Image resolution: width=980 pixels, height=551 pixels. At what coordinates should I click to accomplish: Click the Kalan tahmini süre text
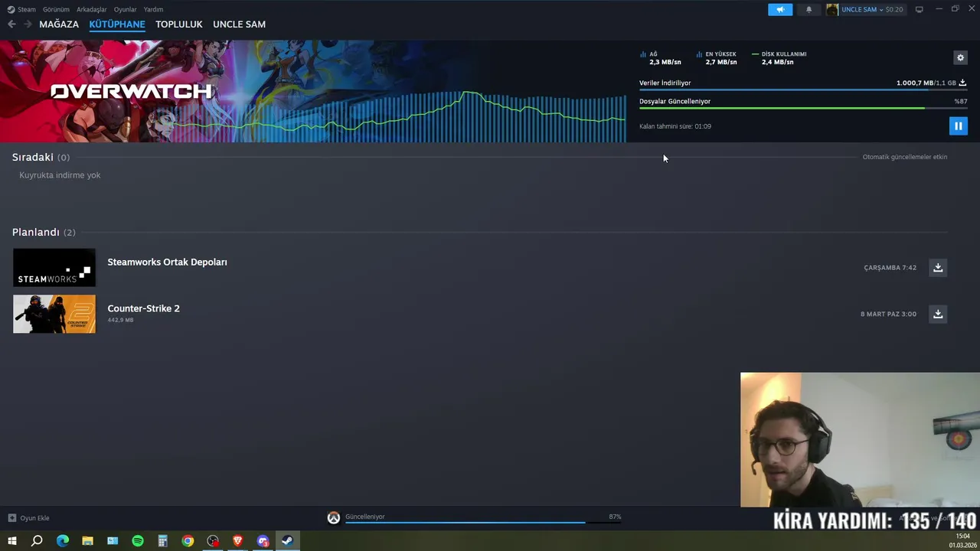point(675,126)
